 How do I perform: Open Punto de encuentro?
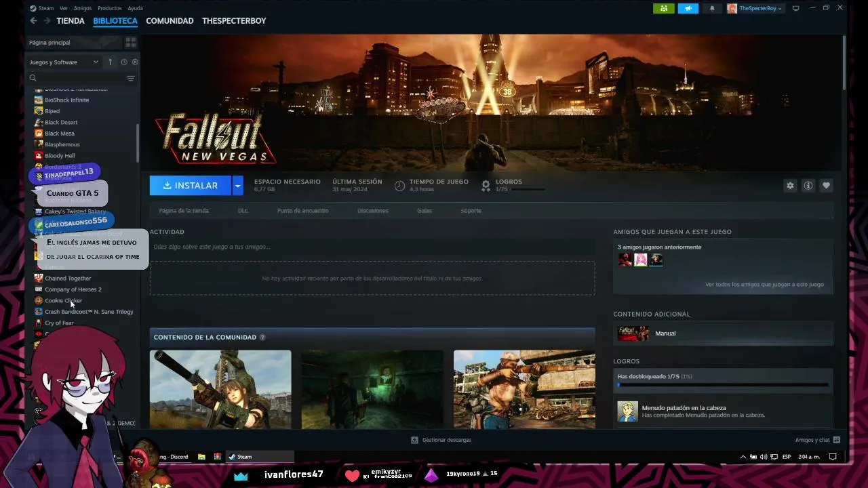click(x=302, y=211)
